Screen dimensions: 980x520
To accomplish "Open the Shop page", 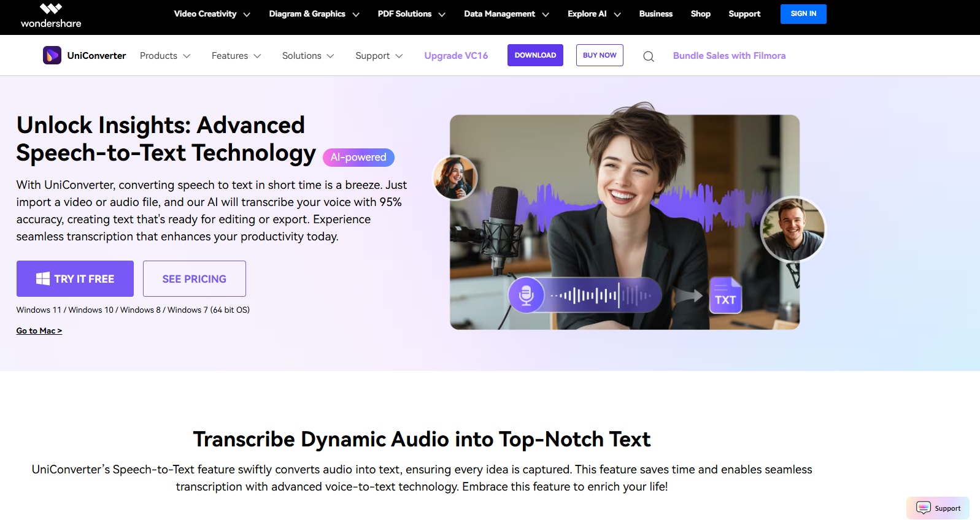I will tap(700, 14).
